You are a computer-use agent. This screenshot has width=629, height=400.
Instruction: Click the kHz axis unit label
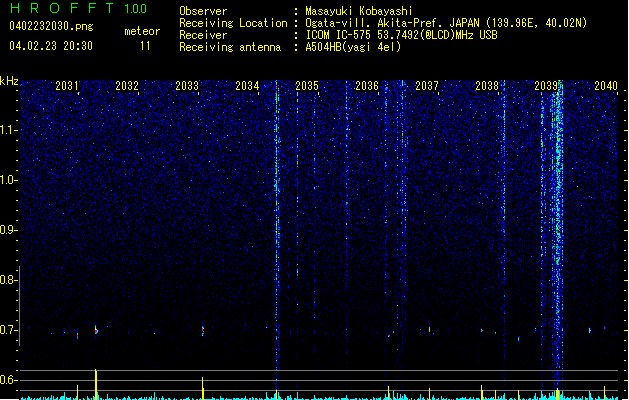pyautogui.click(x=9, y=81)
